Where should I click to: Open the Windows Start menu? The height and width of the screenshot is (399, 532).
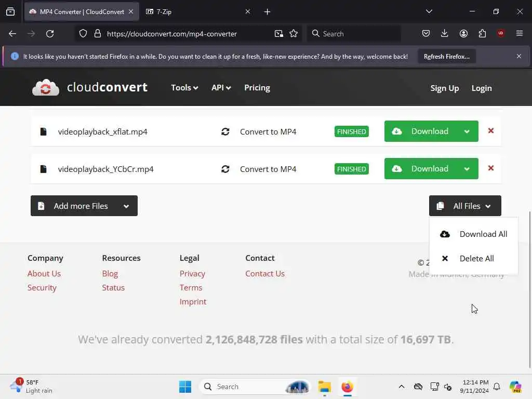click(x=185, y=387)
